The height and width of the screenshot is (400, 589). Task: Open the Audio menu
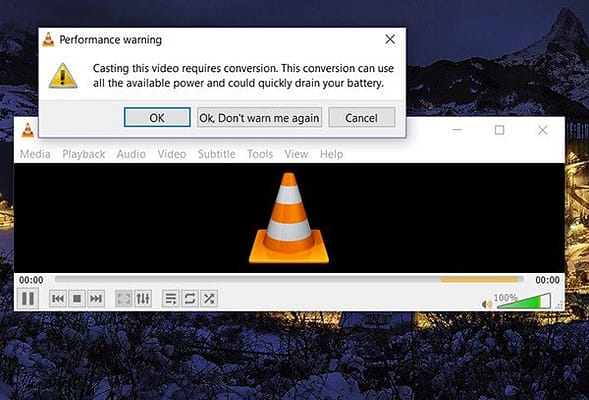click(131, 154)
